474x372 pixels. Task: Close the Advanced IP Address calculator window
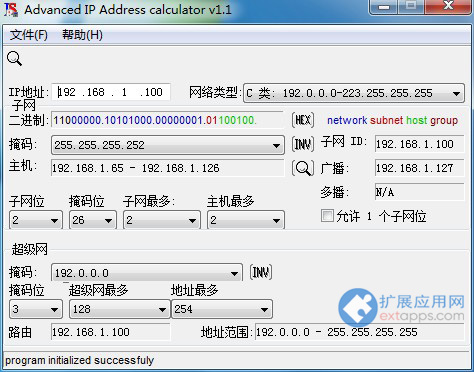pyautogui.click(x=448, y=7)
